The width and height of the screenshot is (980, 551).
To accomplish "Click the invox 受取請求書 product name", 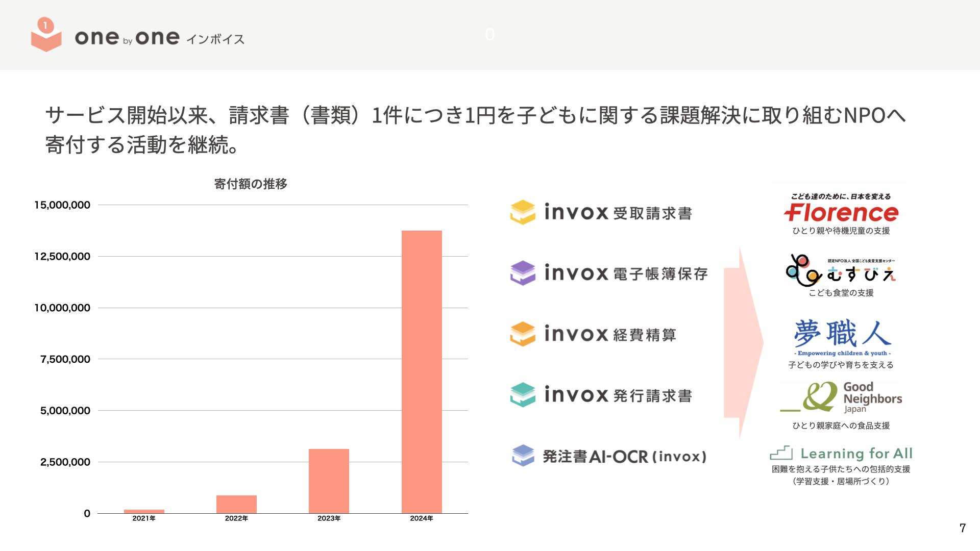I will pyautogui.click(x=618, y=212).
